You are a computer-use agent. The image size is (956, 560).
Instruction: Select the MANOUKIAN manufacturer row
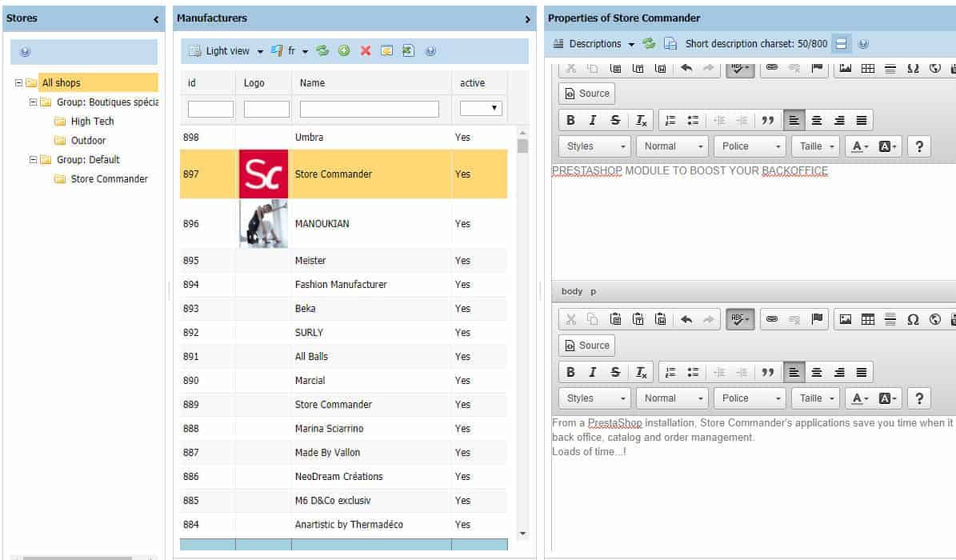point(343,224)
